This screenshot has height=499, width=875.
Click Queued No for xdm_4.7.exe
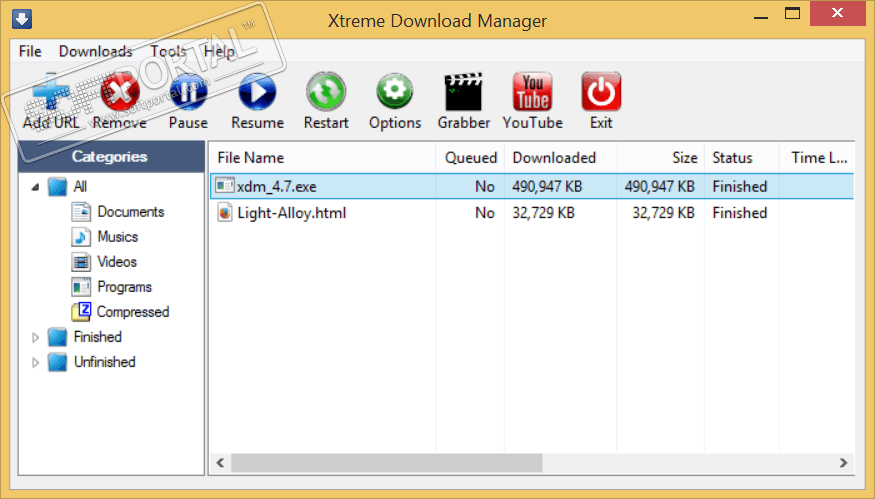pyautogui.click(x=485, y=186)
